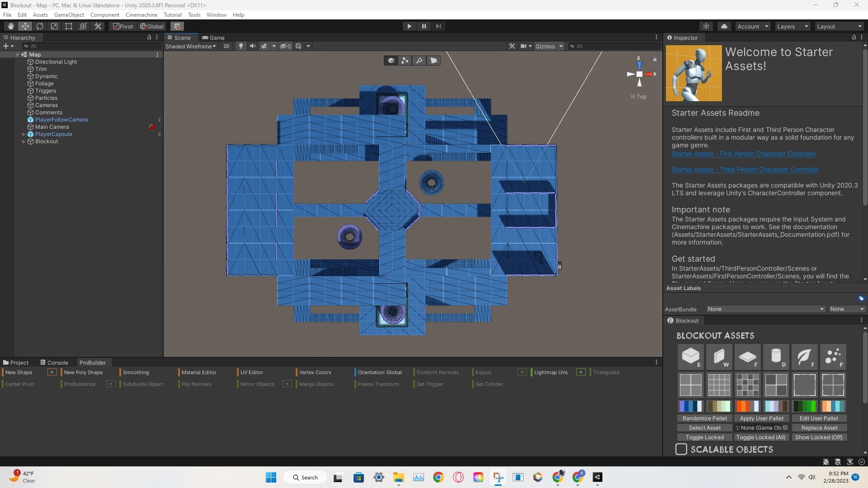The image size is (868, 488).
Task: Expand the Blockout item in the Hierarchy
Action: (x=24, y=141)
